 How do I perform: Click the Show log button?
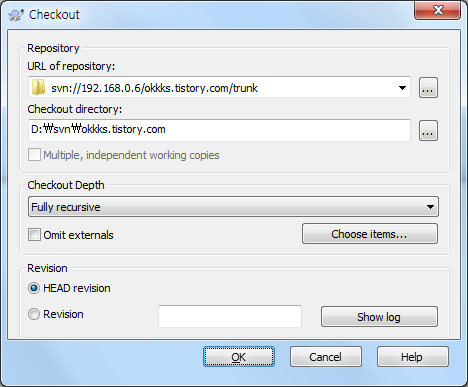pos(379,317)
